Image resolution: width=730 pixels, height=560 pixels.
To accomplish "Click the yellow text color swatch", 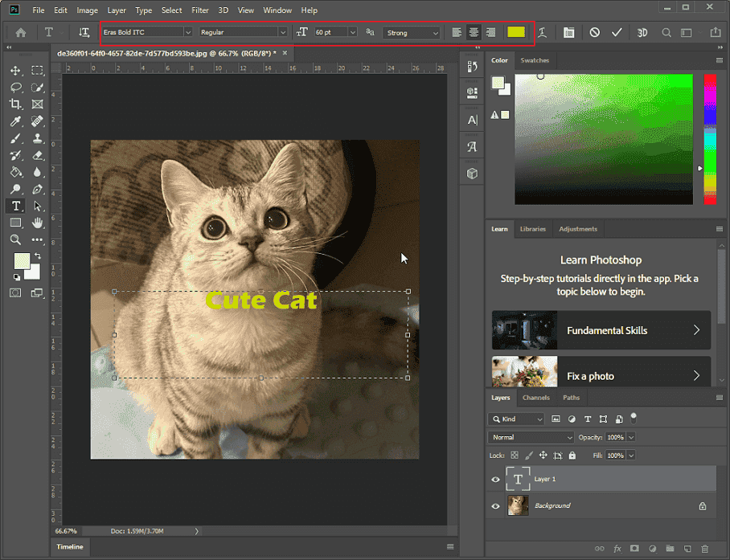I will point(515,32).
